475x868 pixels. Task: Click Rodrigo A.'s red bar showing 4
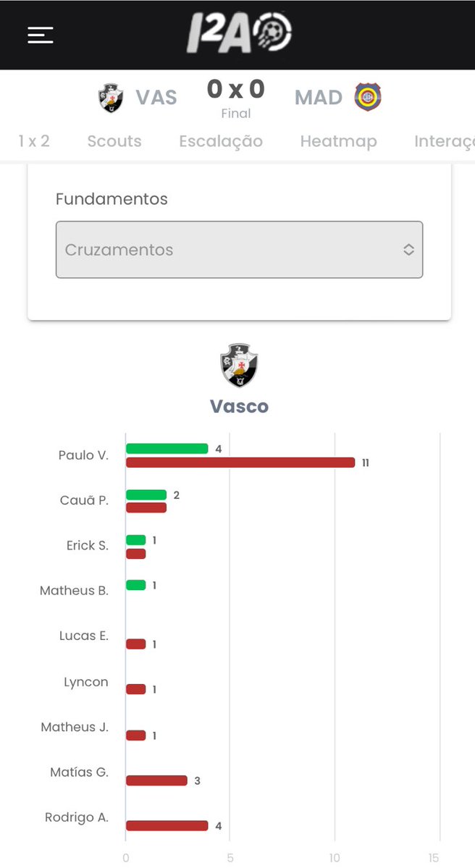click(x=167, y=826)
